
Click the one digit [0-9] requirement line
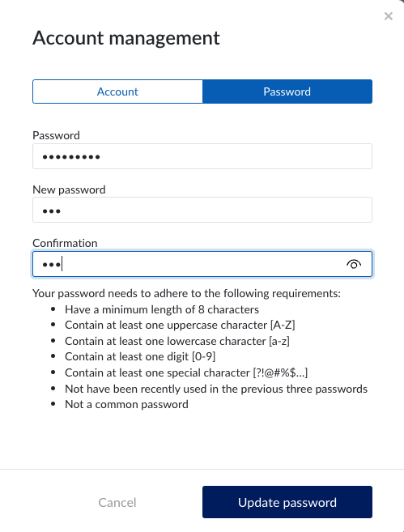[140, 356]
